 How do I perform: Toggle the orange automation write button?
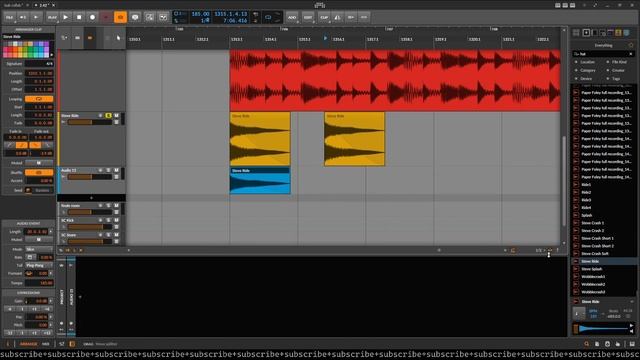coord(120,17)
